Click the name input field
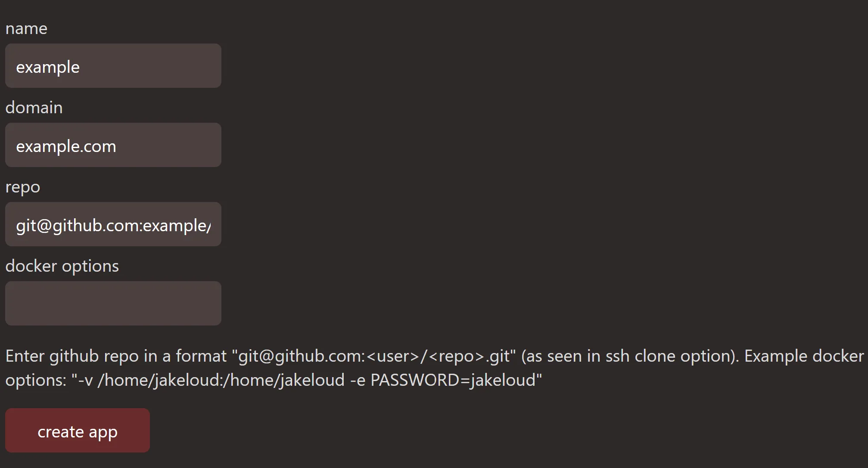 click(113, 66)
